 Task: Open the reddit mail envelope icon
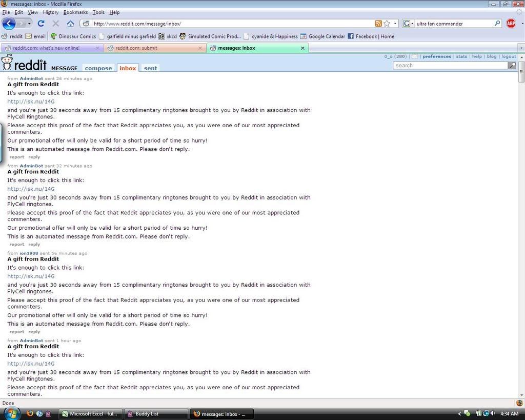coord(415,56)
